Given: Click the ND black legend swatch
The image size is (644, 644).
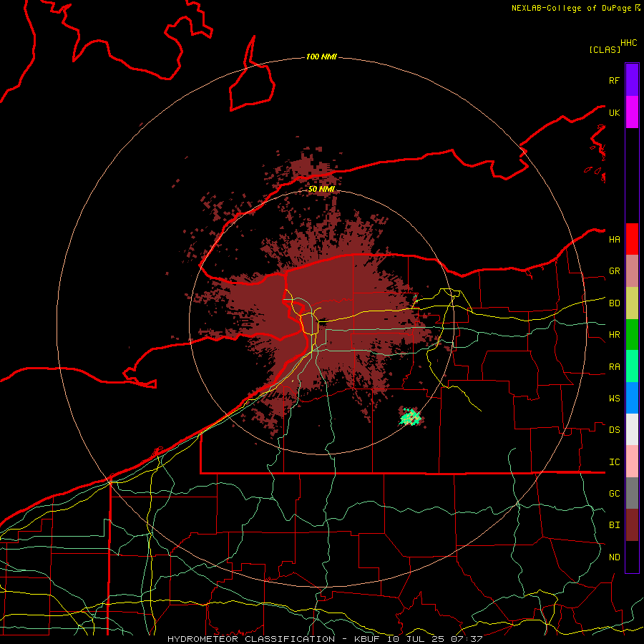Looking at the screenshot, I should coord(632,557).
